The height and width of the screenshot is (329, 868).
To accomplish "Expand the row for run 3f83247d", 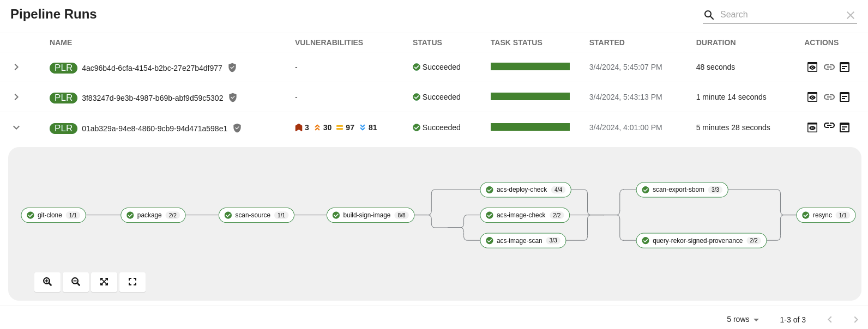I will coord(16,97).
